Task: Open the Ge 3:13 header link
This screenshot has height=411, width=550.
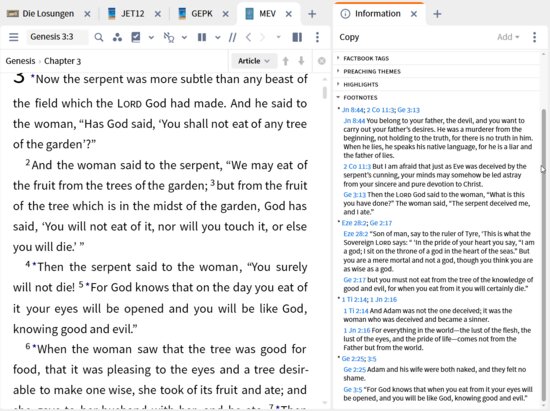Action: pyautogui.click(x=408, y=110)
